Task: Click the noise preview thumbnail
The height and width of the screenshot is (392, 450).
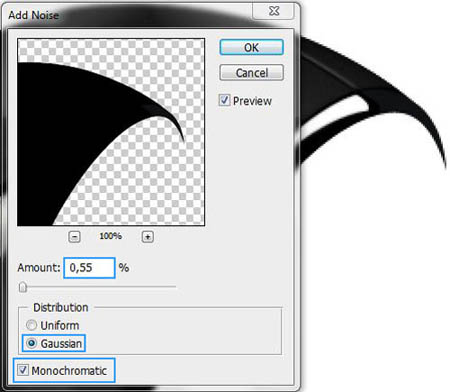Action: tap(111, 132)
